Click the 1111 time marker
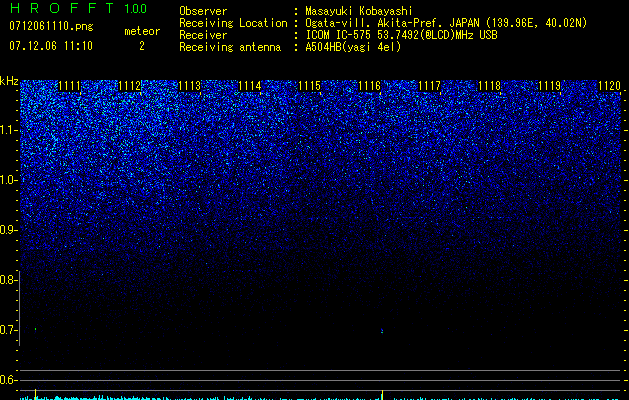Viewport: 629px width, 400px height. coord(69,86)
